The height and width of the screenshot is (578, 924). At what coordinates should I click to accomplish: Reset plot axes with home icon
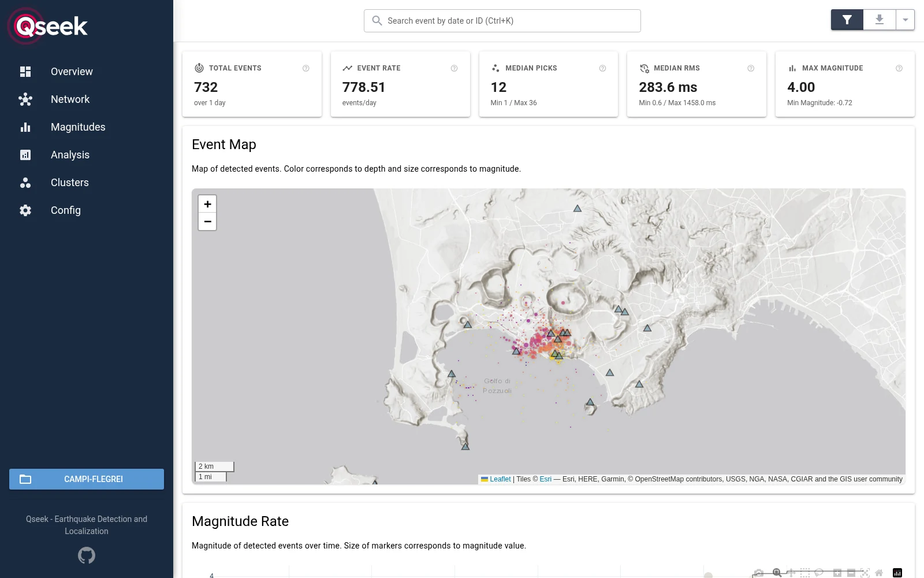879,573
